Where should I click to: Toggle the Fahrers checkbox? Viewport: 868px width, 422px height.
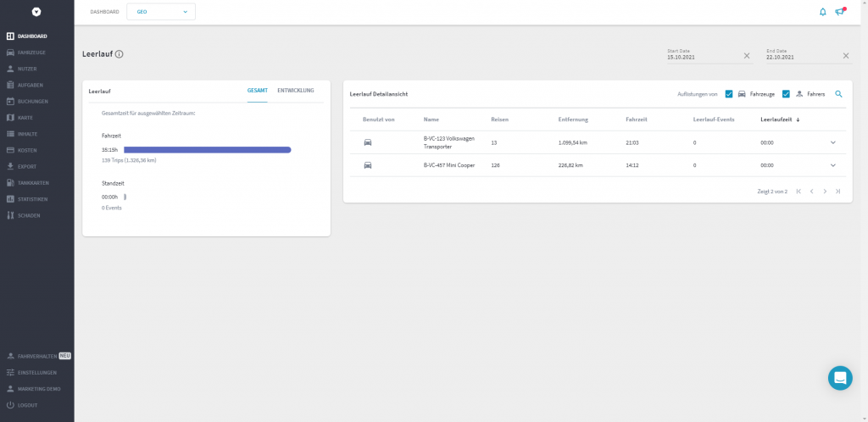click(786, 94)
